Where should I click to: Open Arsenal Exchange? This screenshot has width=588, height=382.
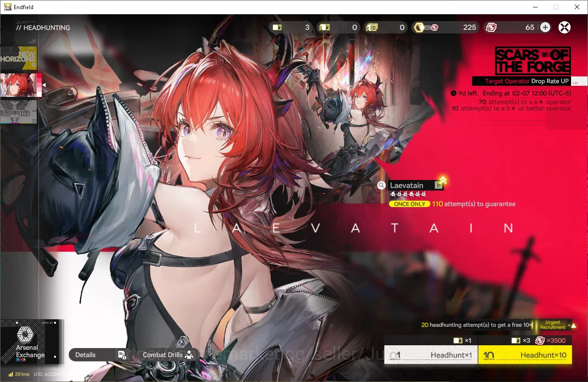coord(30,342)
